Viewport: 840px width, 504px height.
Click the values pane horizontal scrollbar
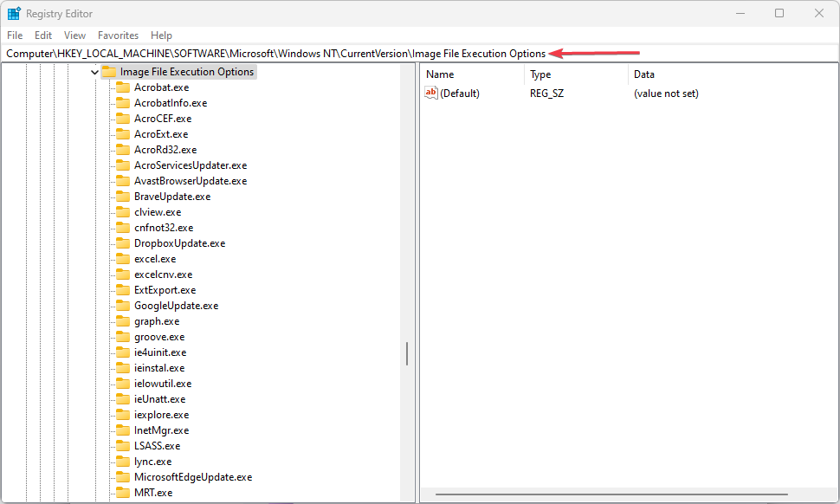click(x=611, y=494)
